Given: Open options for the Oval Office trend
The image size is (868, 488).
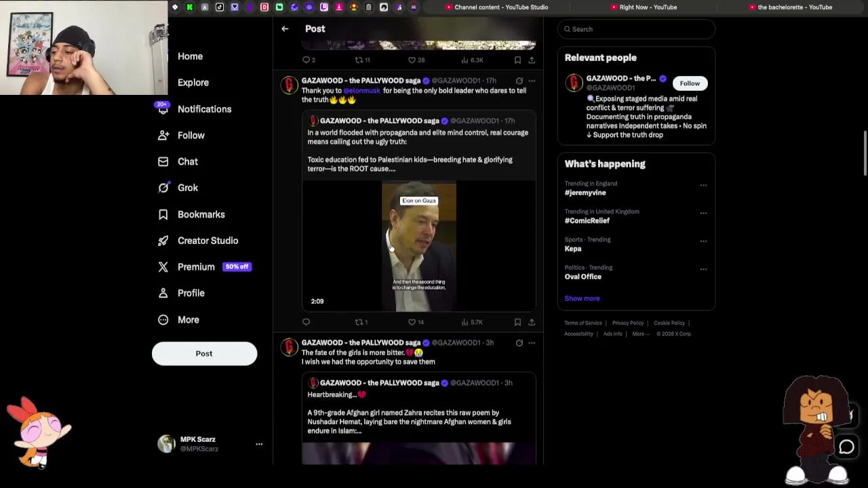Looking at the screenshot, I should (703, 269).
